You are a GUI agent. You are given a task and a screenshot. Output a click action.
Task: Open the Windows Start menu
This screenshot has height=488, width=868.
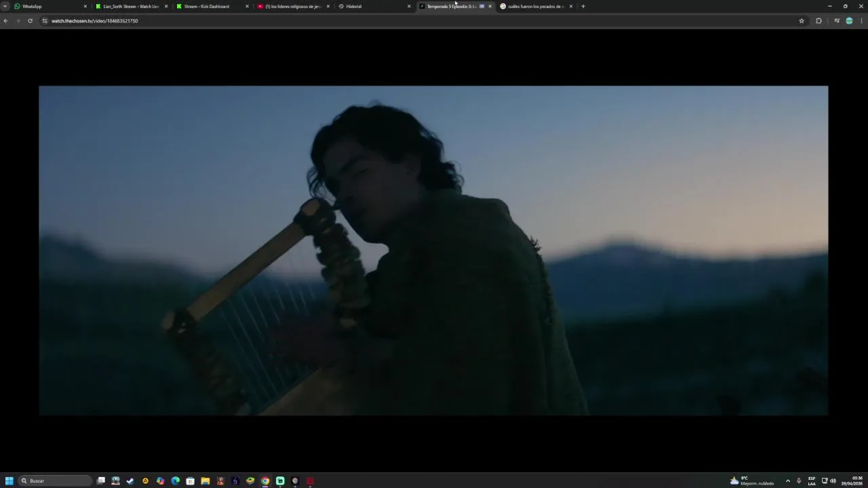tap(9, 481)
